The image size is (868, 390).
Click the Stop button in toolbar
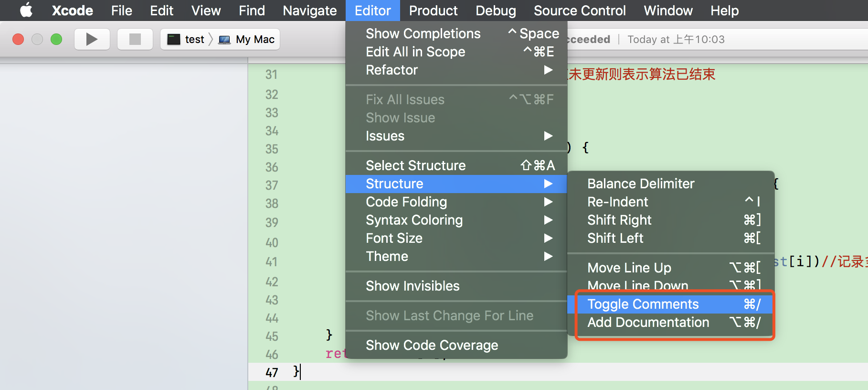click(135, 39)
